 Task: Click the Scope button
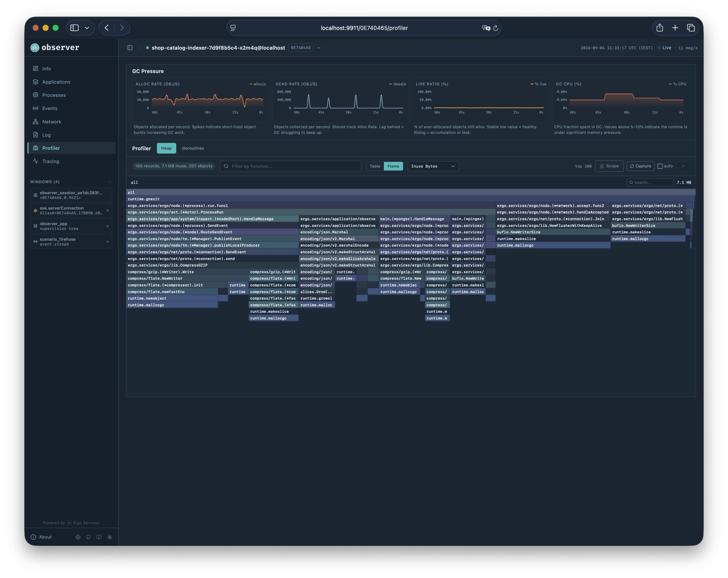click(609, 166)
